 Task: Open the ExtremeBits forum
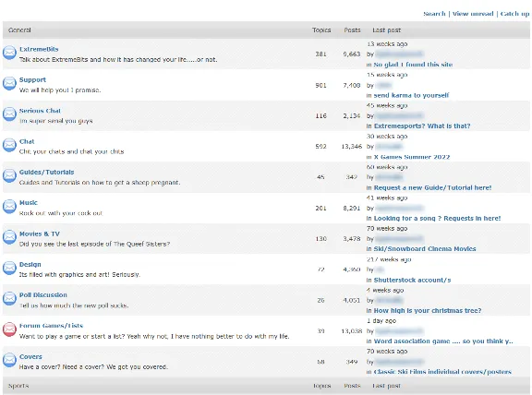[39, 49]
